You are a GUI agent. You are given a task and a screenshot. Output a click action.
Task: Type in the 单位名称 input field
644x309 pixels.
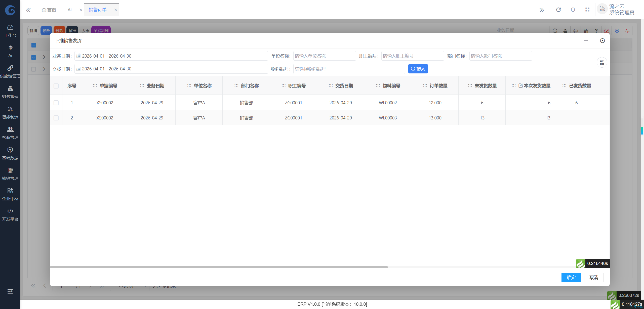pyautogui.click(x=324, y=56)
